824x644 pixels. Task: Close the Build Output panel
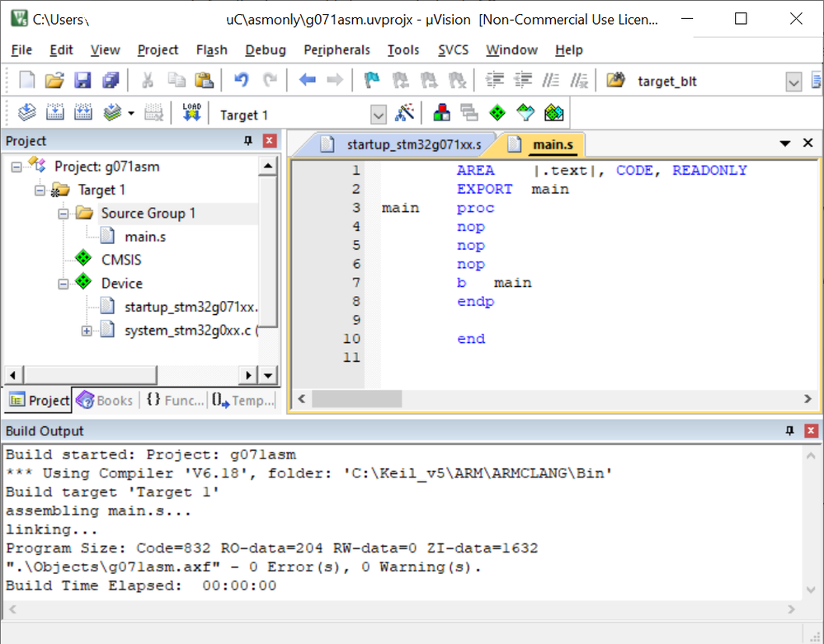click(x=811, y=430)
